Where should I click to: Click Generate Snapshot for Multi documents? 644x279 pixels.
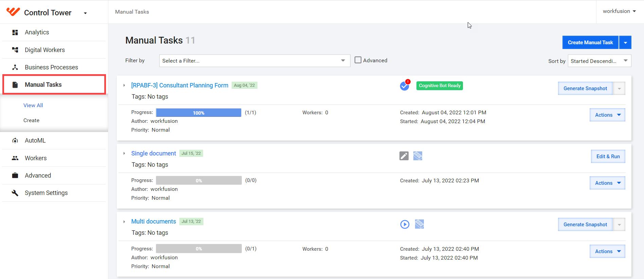coord(585,225)
